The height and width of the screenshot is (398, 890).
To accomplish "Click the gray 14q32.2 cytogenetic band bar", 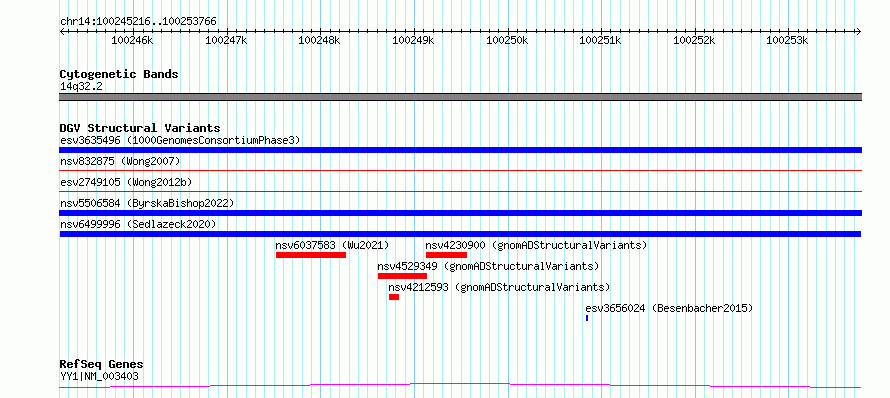I will tap(460, 97).
